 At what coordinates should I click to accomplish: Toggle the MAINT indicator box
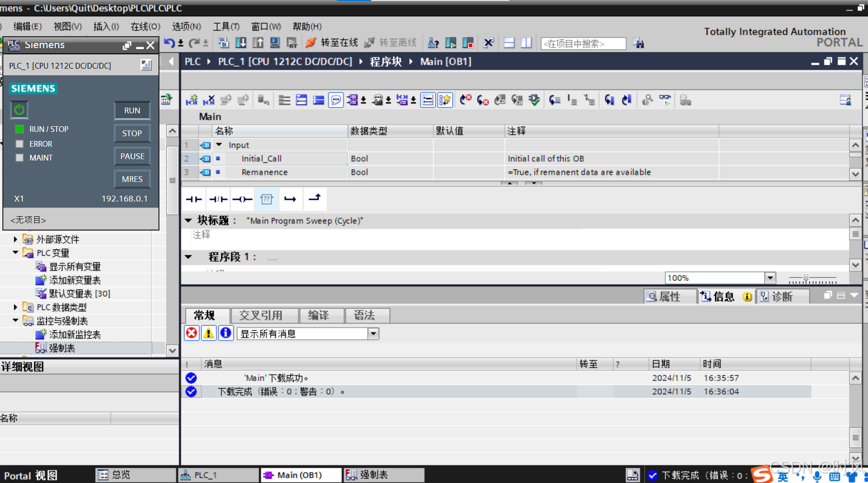click(20, 158)
